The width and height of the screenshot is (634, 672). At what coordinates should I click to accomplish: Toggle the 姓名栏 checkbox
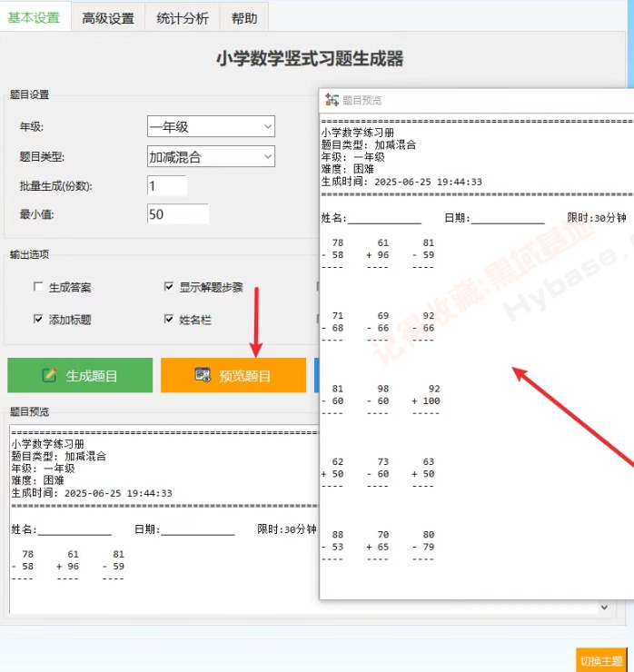click(169, 319)
